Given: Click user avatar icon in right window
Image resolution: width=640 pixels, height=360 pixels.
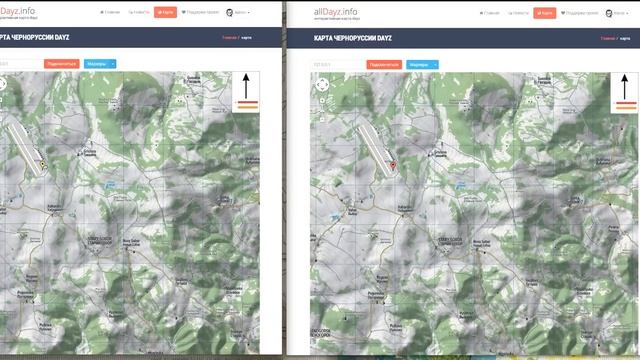Looking at the screenshot, I should (609, 13).
